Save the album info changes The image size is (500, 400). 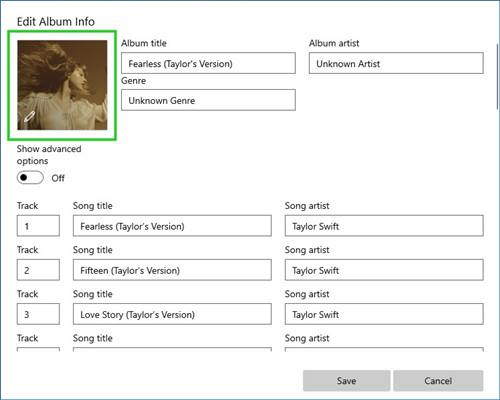click(x=346, y=381)
